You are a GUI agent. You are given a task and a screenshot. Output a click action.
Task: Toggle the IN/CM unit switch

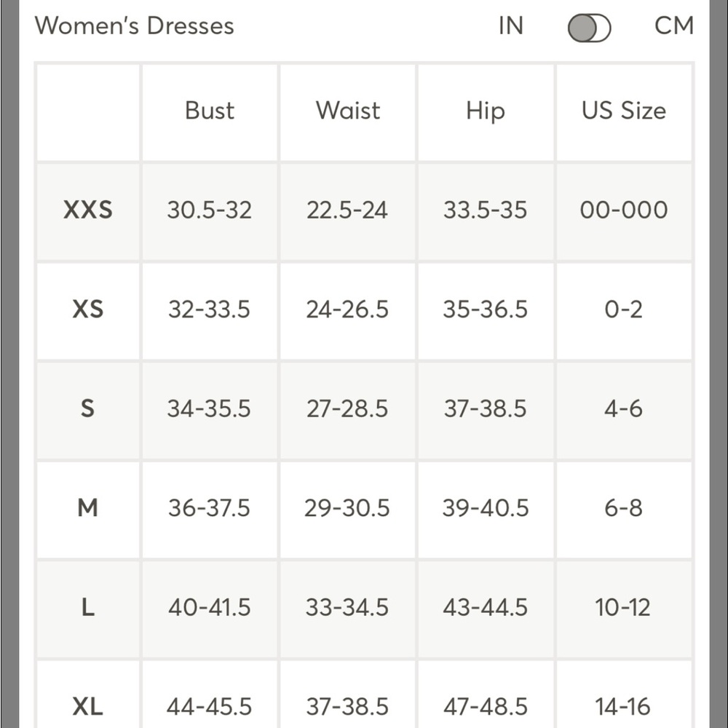(589, 28)
